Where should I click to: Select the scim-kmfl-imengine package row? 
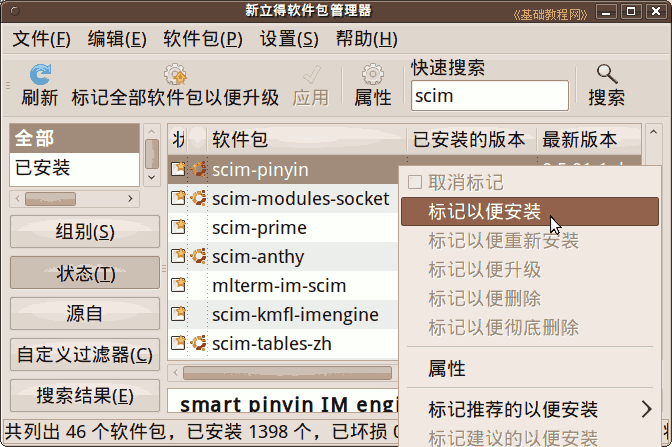(283, 315)
